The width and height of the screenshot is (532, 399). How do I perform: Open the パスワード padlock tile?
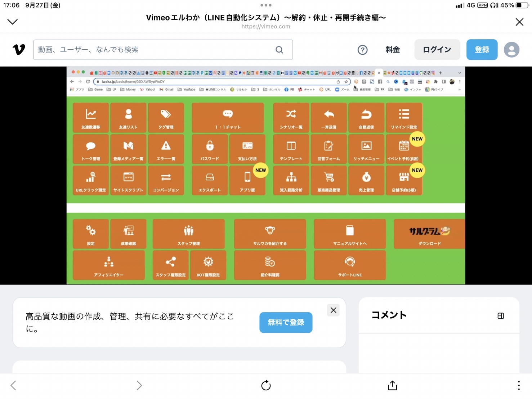click(x=210, y=149)
